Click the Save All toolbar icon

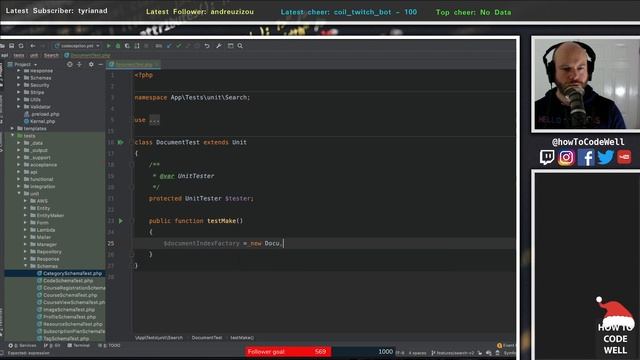click(x=11, y=46)
